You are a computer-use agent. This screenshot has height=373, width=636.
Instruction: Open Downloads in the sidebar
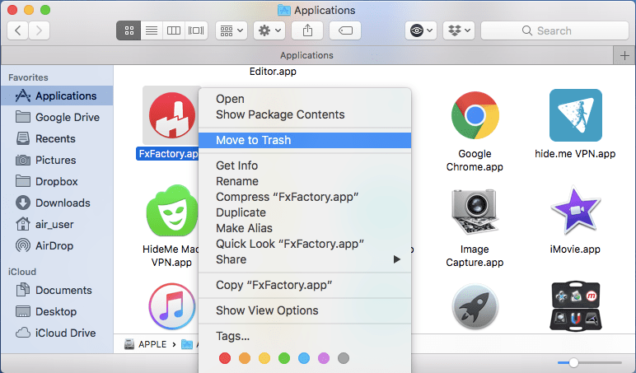pyautogui.click(x=57, y=203)
